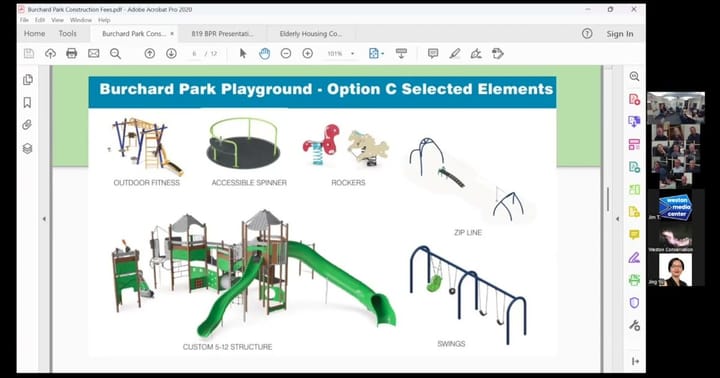Open the Page Thumbnails panel

tap(28, 79)
